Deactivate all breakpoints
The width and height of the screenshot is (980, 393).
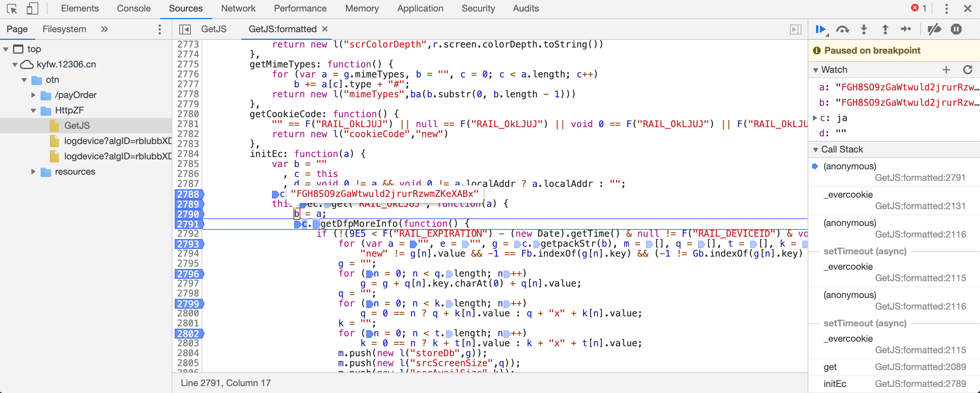(934, 29)
